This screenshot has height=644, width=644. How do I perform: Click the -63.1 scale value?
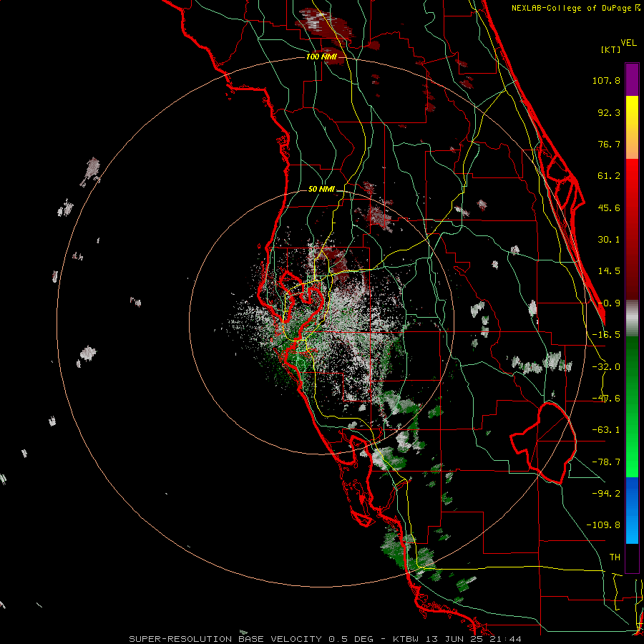(x=606, y=430)
